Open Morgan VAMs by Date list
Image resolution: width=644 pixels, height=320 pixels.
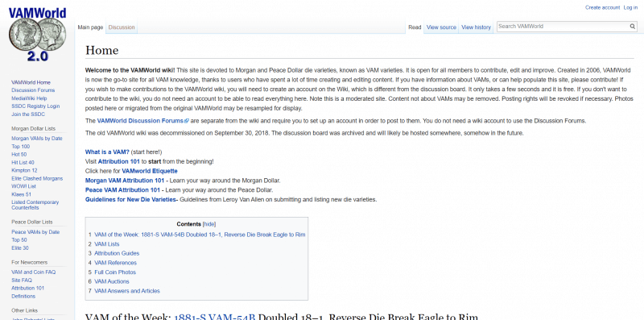(37, 138)
